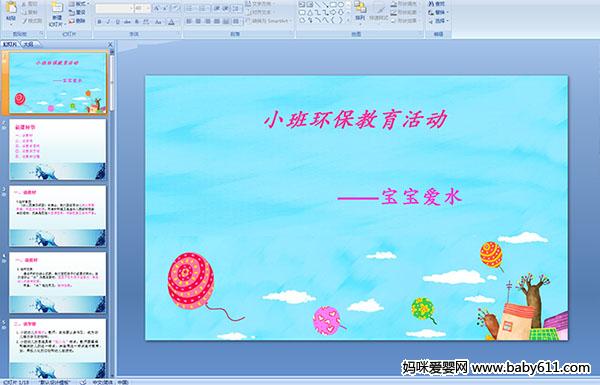Toggle Strikethrough formatting

tap(127, 22)
